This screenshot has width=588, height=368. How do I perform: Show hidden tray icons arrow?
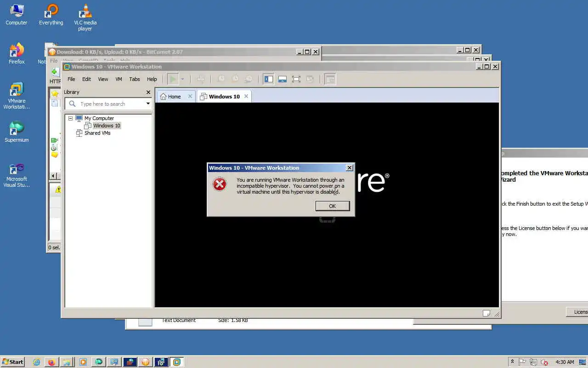click(512, 362)
